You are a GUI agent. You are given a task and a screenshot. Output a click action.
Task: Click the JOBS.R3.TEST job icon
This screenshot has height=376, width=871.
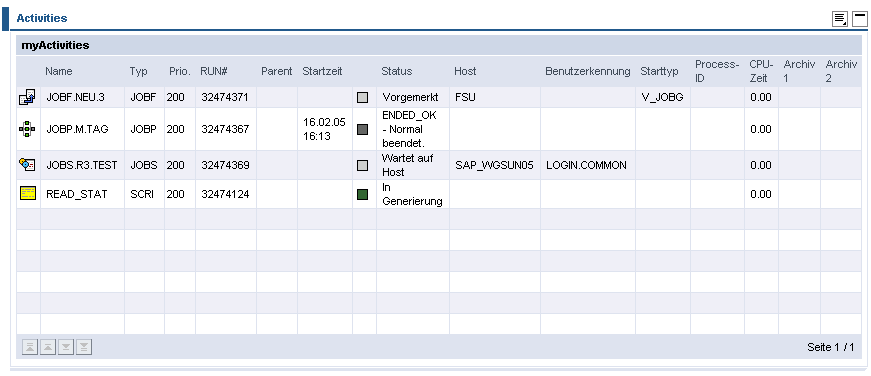(27, 164)
